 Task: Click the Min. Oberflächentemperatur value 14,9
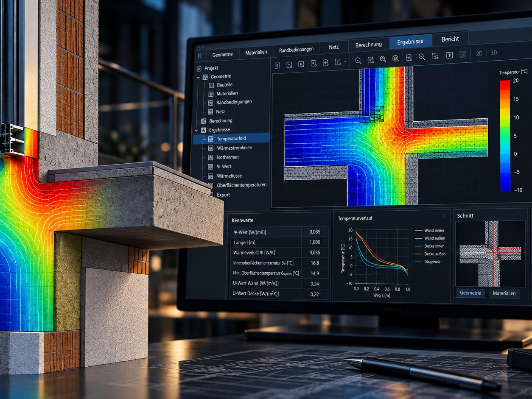[315, 273]
